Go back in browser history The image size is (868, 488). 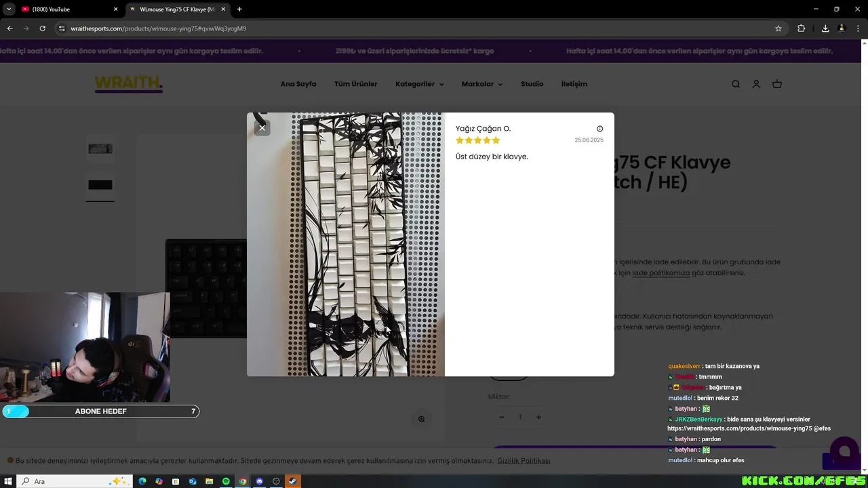coord(9,28)
